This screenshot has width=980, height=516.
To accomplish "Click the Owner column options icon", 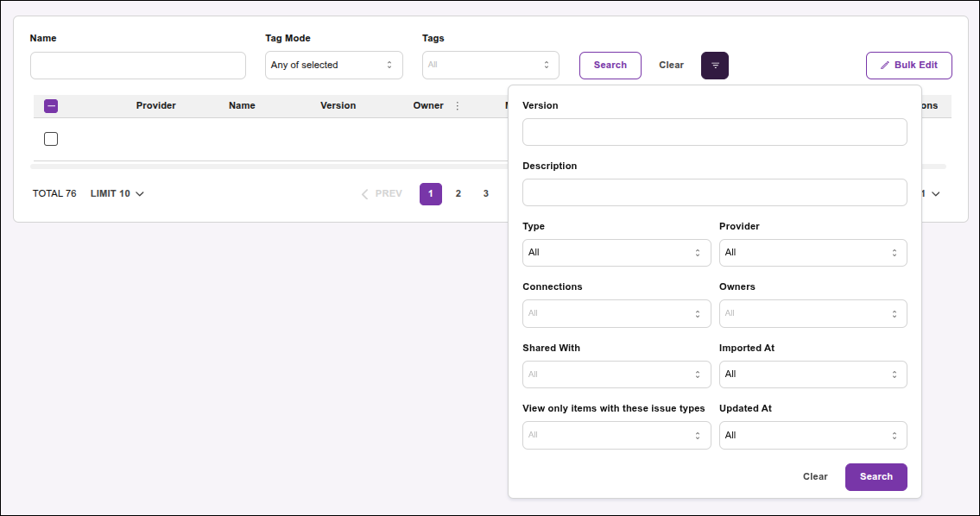I will coord(458,106).
